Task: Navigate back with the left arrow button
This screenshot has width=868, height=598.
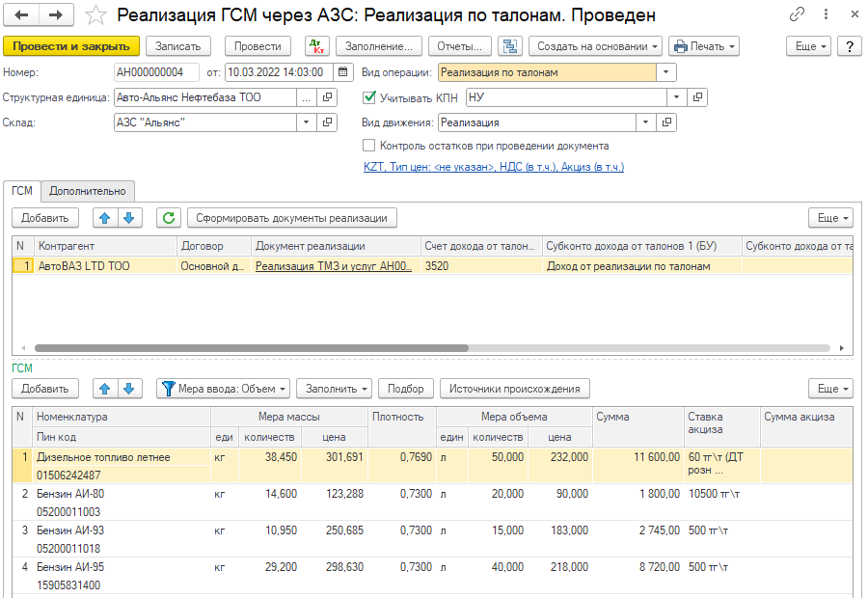Action: click(x=23, y=15)
